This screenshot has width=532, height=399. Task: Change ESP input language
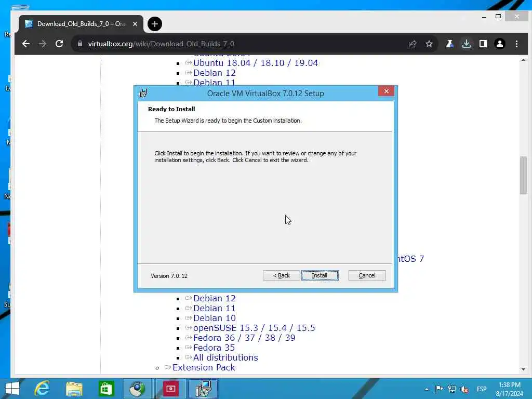(x=482, y=389)
